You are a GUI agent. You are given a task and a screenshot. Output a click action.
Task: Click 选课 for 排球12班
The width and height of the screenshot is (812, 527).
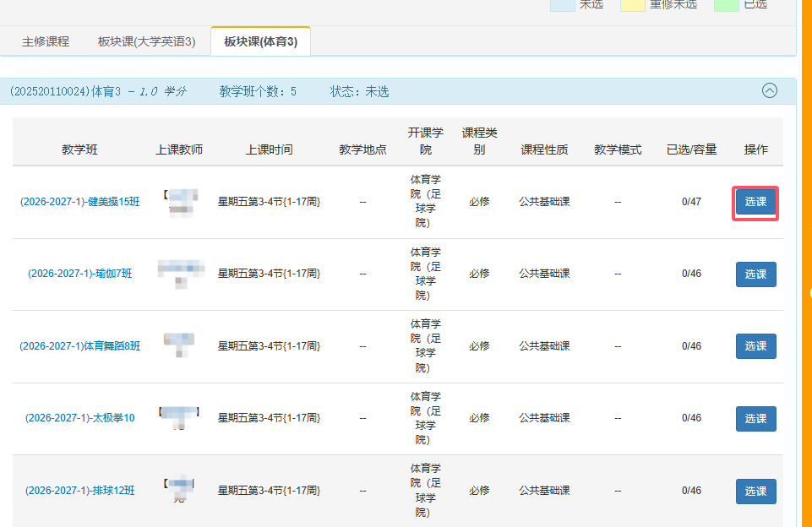pyautogui.click(x=755, y=491)
